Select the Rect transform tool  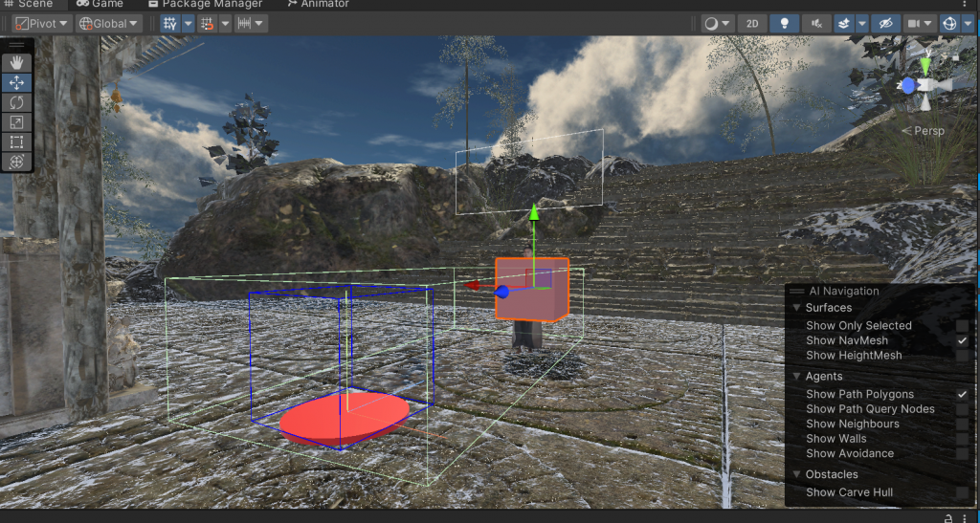tap(17, 142)
